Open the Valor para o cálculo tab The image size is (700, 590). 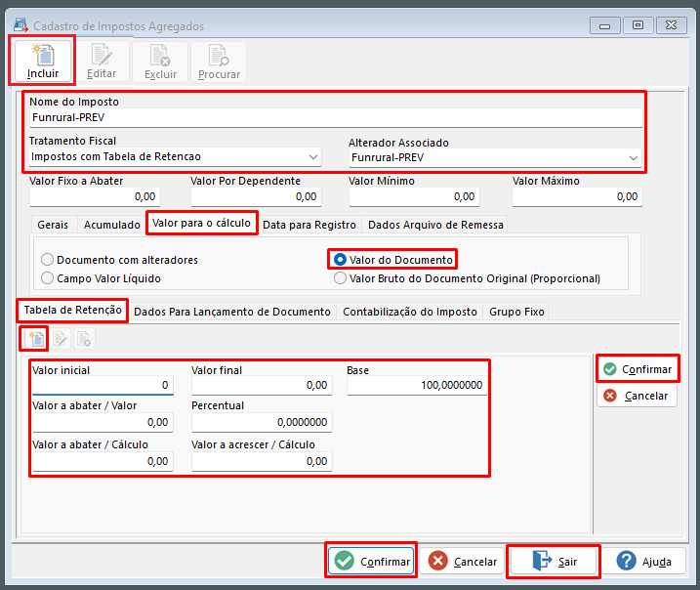(x=201, y=223)
